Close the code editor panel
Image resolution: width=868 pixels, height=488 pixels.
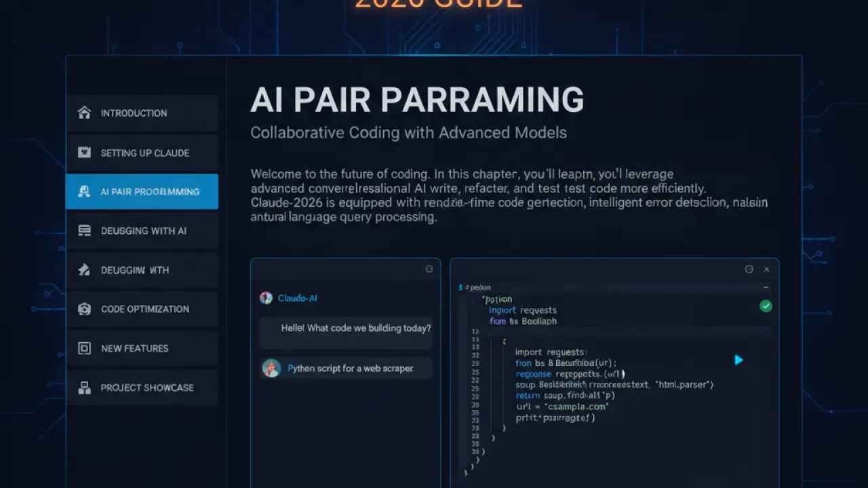(767, 269)
